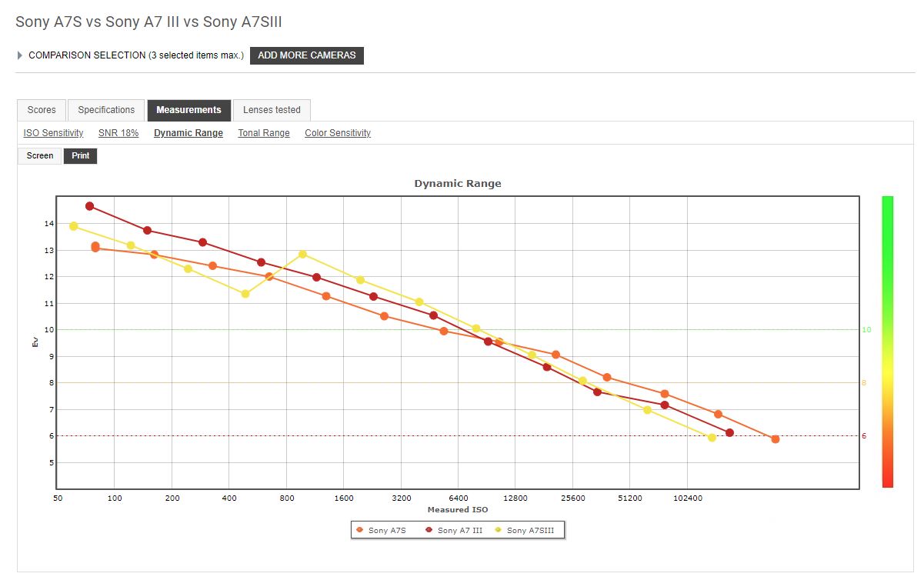Click the 14 label on the Ev axis
This screenshot has height=580, width=924.
click(x=48, y=224)
